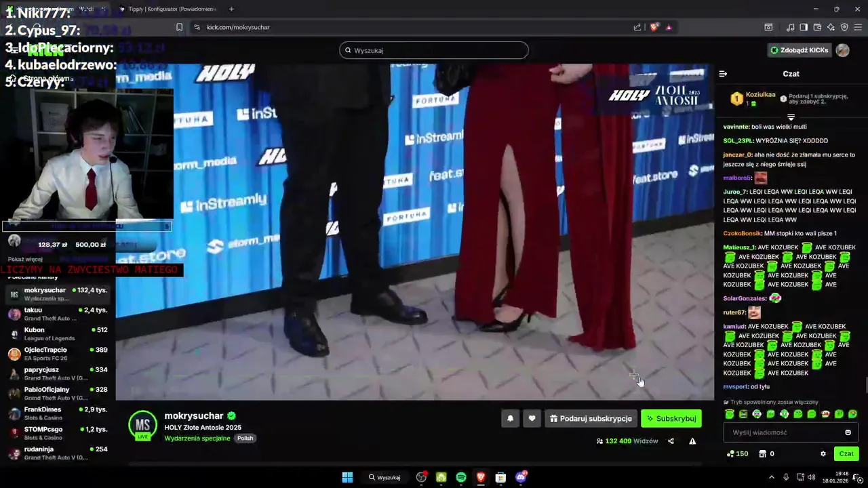Open OBS Studio from taskbar
The width and height of the screenshot is (868, 488).
[x=421, y=477]
